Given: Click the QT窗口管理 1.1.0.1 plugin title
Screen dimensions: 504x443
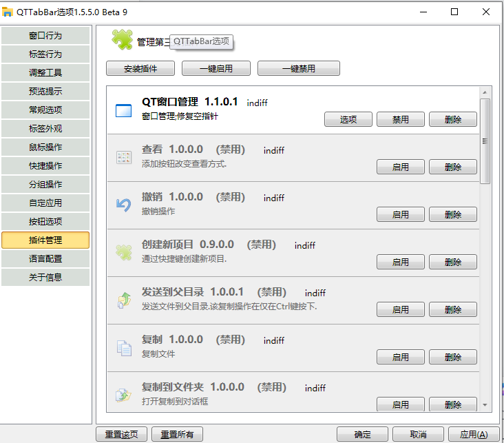Looking at the screenshot, I should point(189,102).
